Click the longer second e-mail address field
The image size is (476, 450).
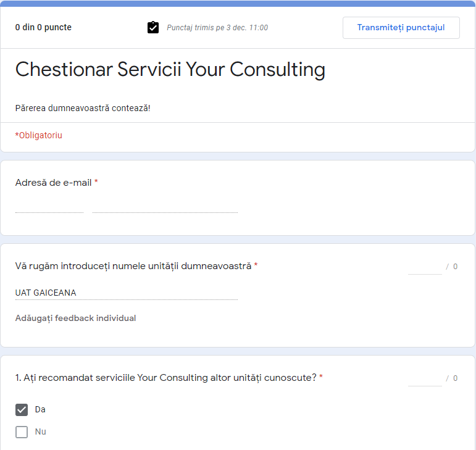click(x=165, y=207)
